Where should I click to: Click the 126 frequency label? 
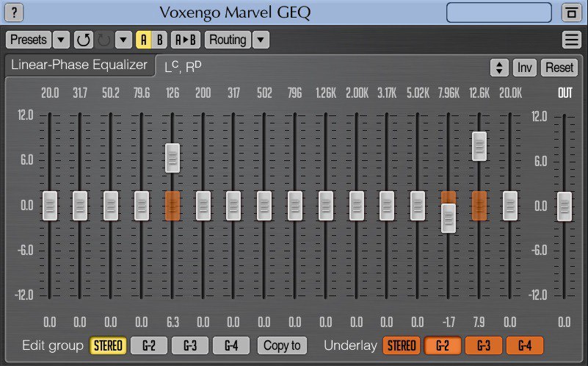[x=173, y=93]
